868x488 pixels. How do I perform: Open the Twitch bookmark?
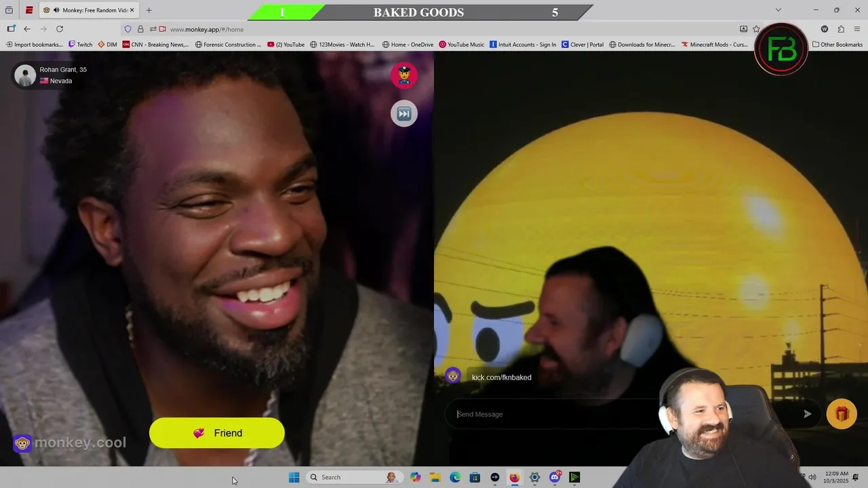(x=80, y=45)
